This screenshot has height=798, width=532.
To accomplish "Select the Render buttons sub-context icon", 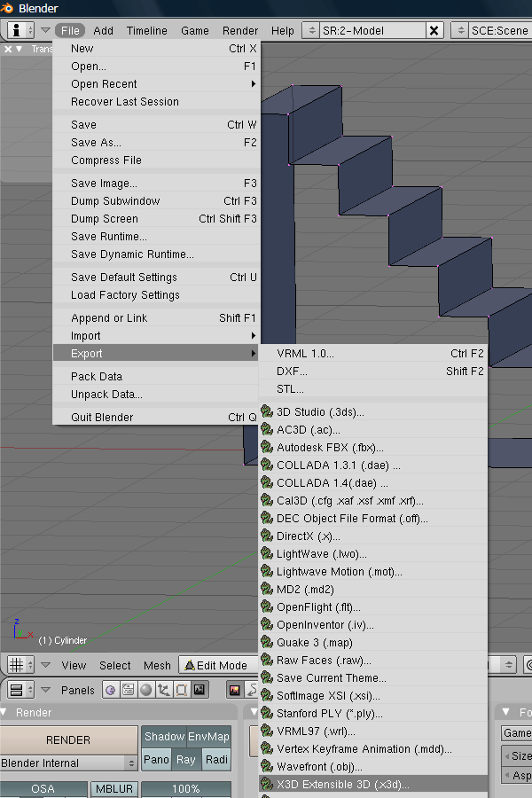I will click(x=235, y=690).
